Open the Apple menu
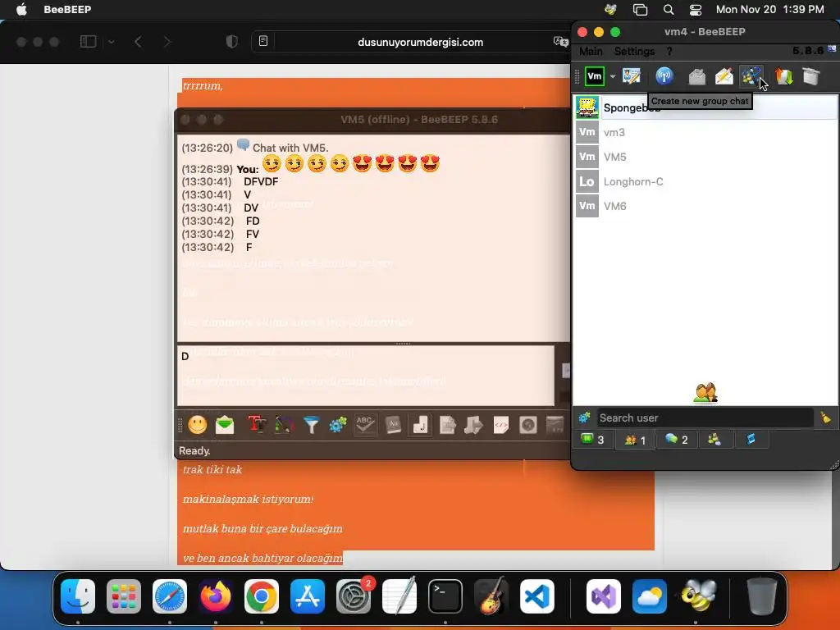 point(21,10)
